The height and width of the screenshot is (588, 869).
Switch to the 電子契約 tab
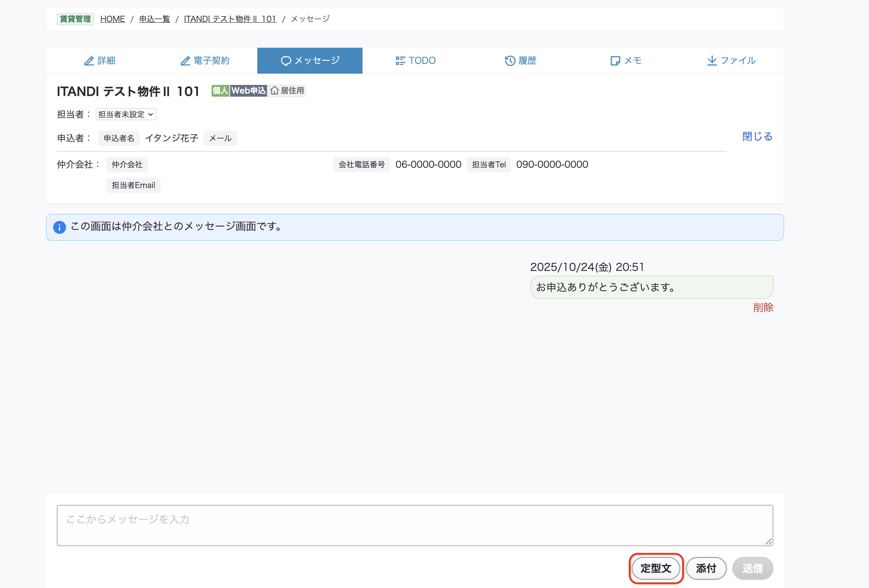click(205, 61)
